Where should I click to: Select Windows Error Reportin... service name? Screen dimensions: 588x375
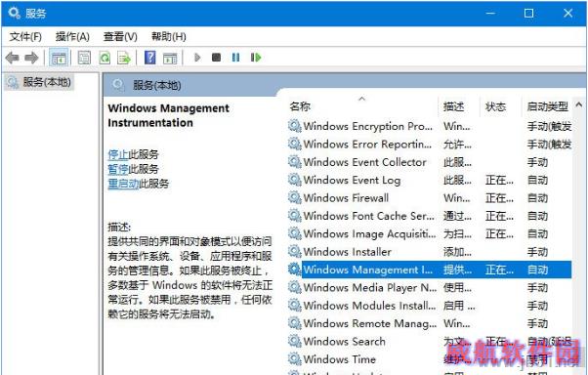[367, 144]
